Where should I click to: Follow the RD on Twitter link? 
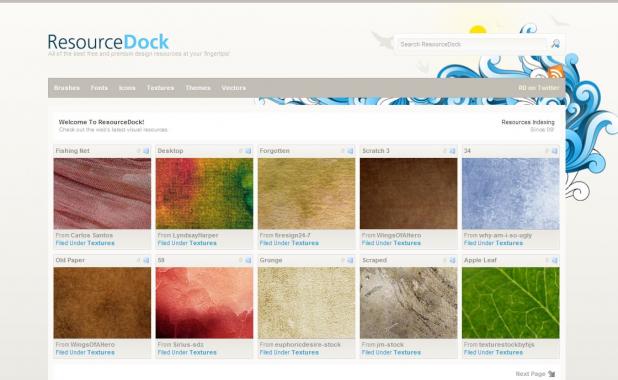tap(539, 88)
